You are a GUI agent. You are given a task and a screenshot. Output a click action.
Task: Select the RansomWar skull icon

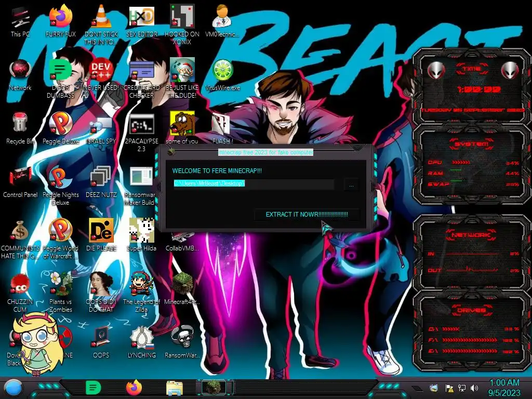click(182, 342)
